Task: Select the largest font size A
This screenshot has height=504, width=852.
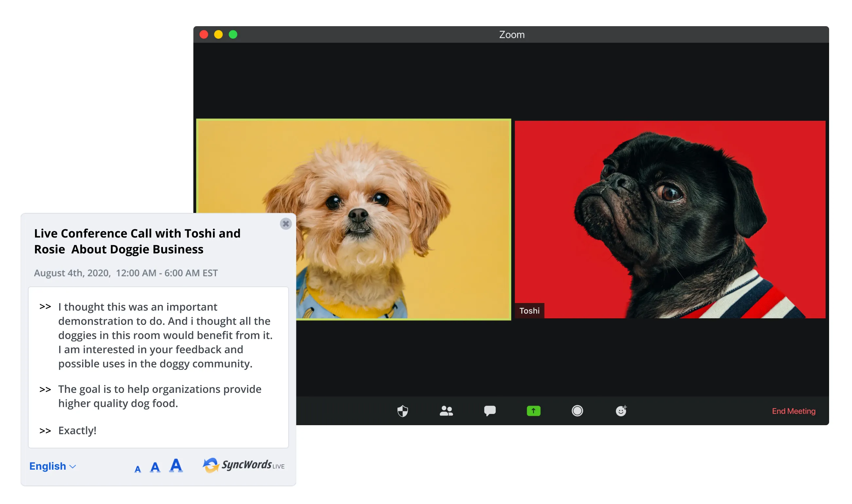Action: pos(176,465)
